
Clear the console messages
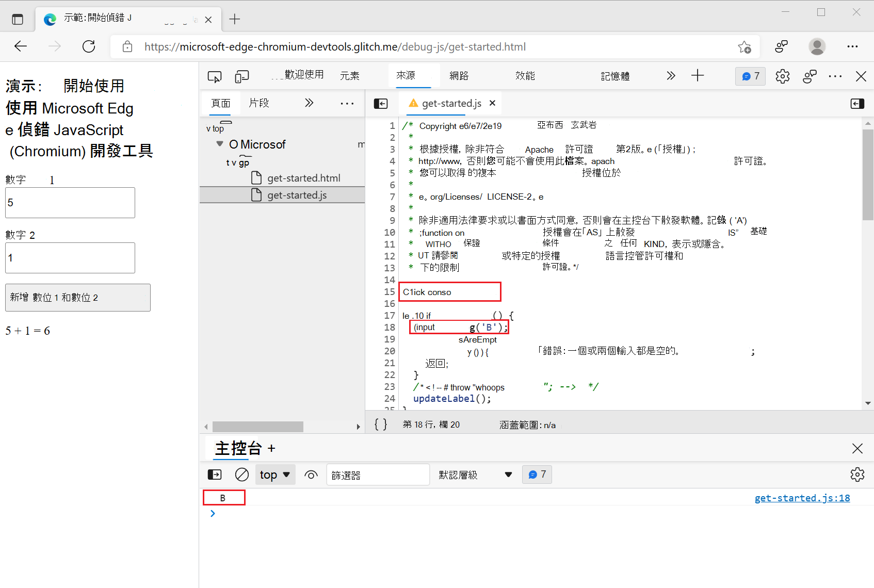[241, 474]
